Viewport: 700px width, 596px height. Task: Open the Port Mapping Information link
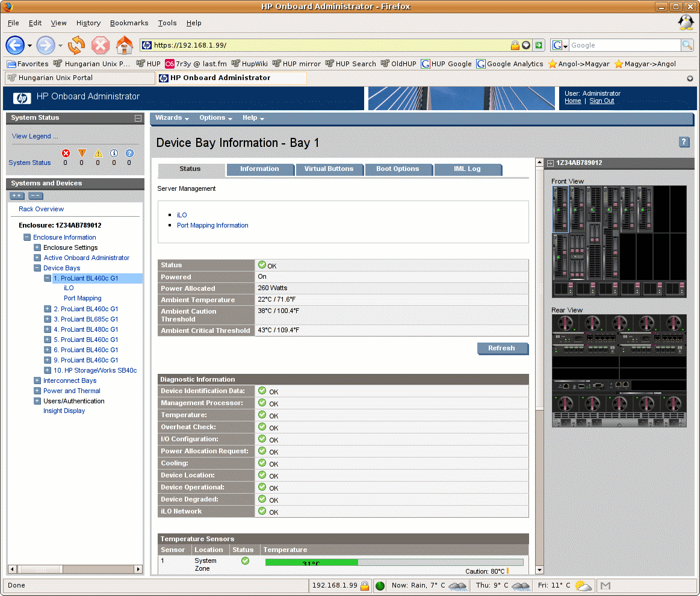[212, 225]
